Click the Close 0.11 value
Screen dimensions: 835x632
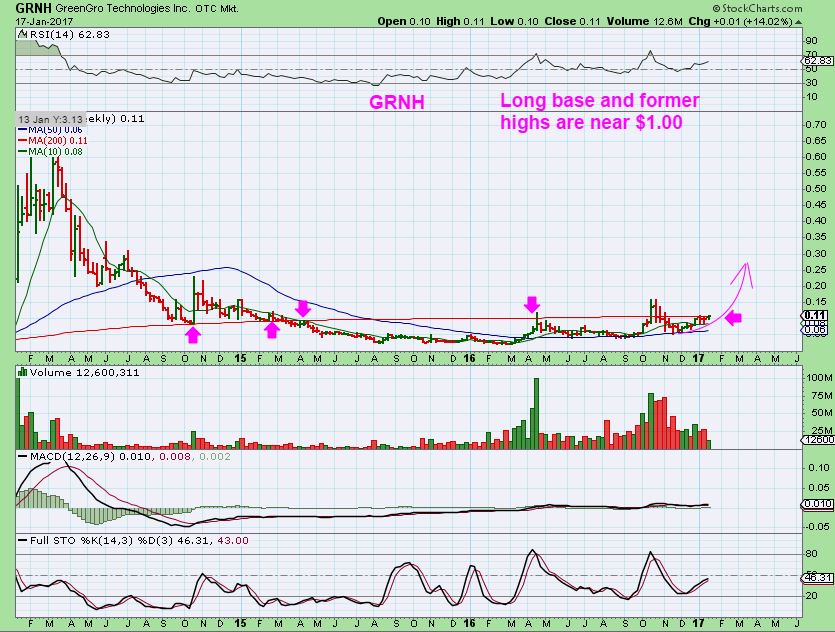[572, 21]
